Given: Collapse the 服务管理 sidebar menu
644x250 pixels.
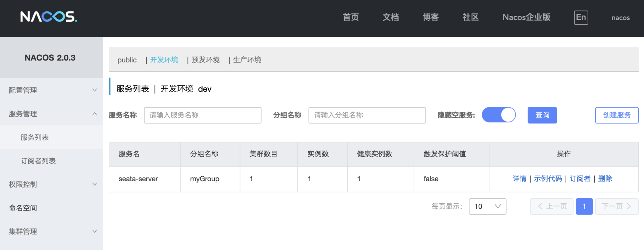Looking at the screenshot, I should [x=51, y=114].
